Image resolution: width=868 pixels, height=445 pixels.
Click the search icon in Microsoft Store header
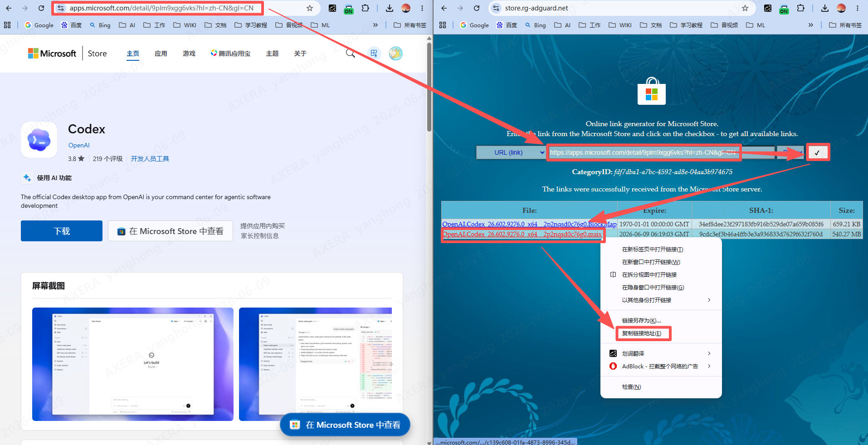point(351,54)
